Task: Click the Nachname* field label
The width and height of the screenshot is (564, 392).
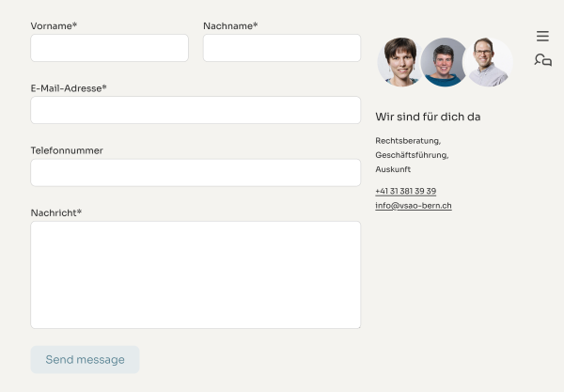Action: coord(230,26)
